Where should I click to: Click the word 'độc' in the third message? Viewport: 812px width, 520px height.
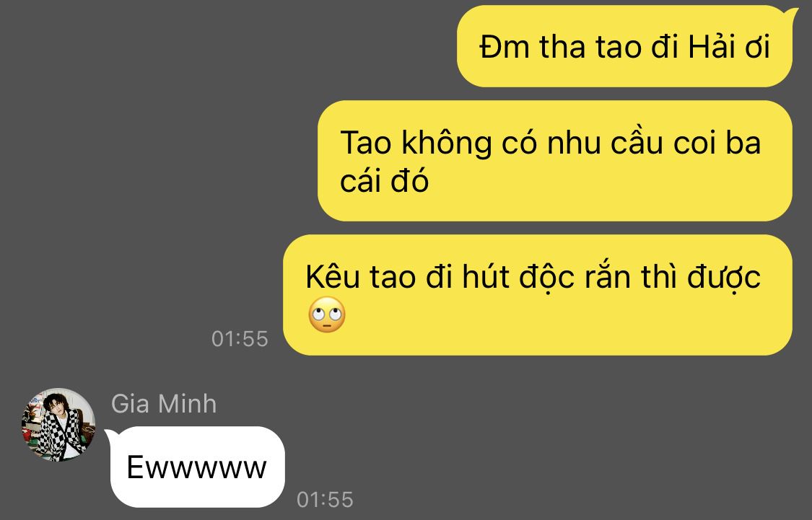point(546,278)
